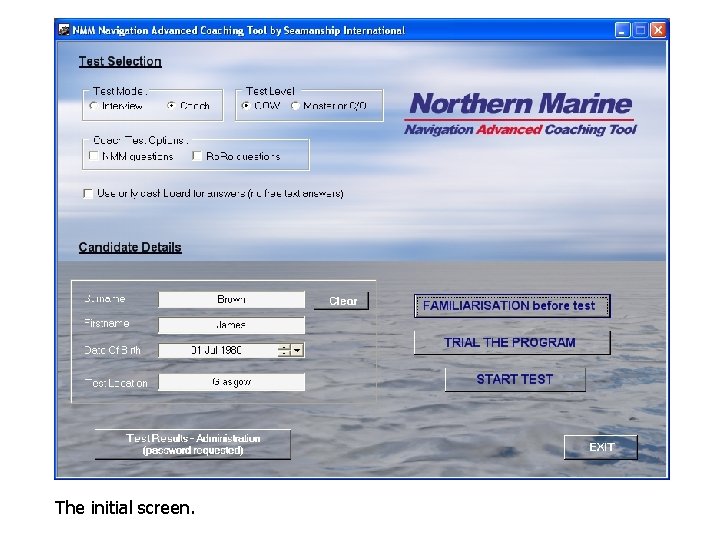This screenshot has height=540, width=720.
Task: Click the Date Of Birth label
Action: [112, 350]
